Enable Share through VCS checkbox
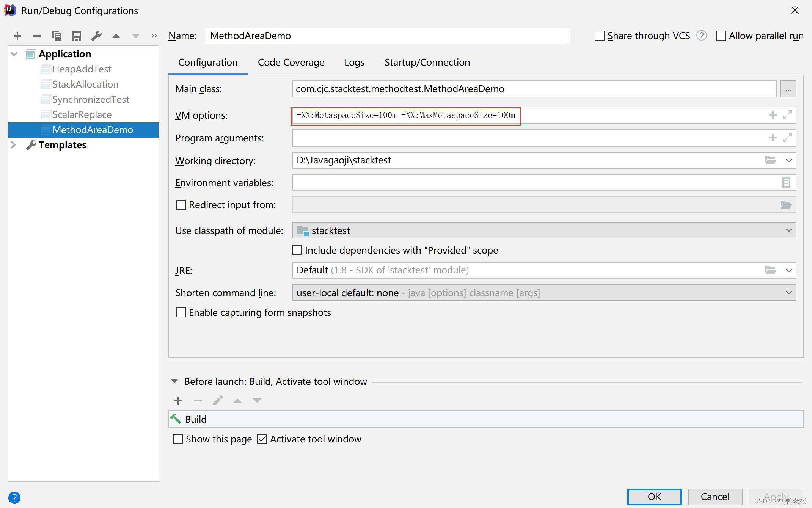The width and height of the screenshot is (812, 508). coord(600,36)
